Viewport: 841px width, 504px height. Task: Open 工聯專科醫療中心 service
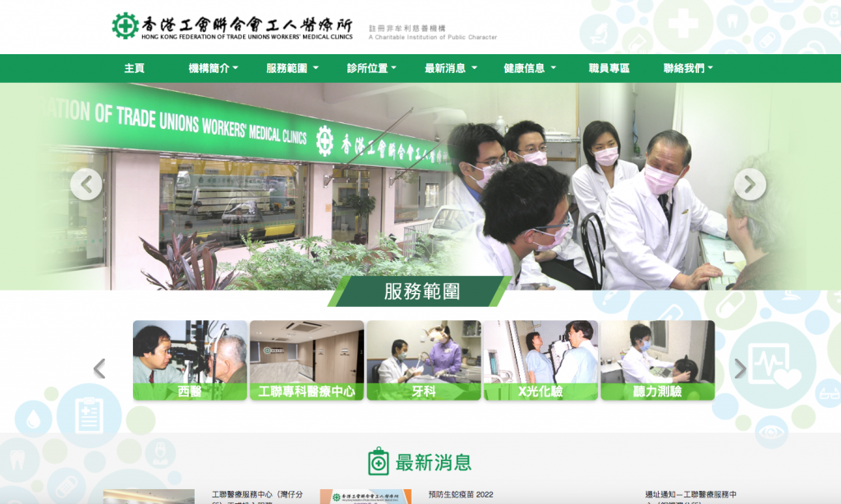(x=308, y=360)
